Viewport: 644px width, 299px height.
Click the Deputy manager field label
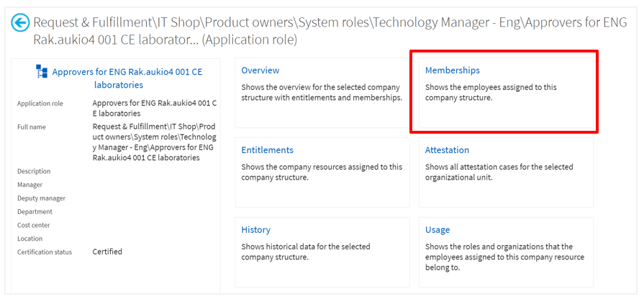point(41,198)
